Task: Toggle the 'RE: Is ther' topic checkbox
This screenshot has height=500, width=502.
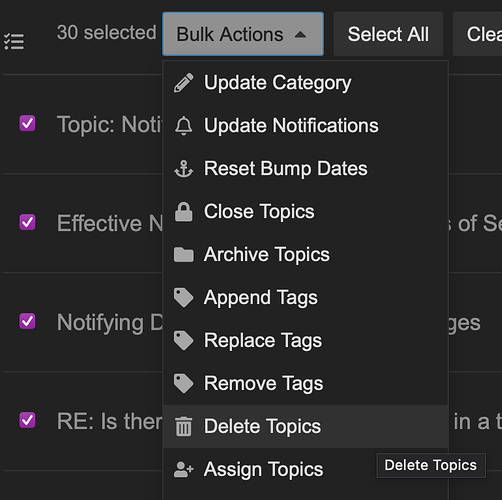Action: pos(27,420)
